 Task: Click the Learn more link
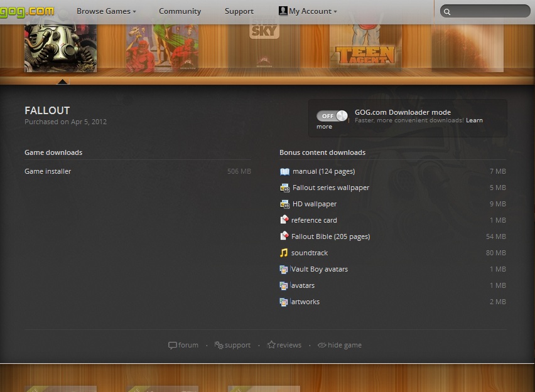pyautogui.click(x=474, y=120)
